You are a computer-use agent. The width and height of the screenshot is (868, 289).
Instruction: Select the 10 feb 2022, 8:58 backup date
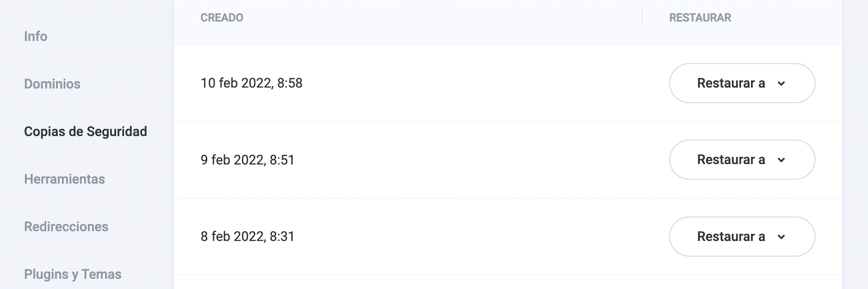(x=251, y=83)
